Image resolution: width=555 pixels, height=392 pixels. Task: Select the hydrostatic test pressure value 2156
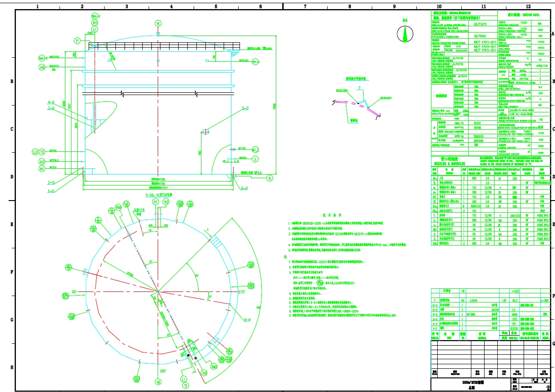click(540, 133)
